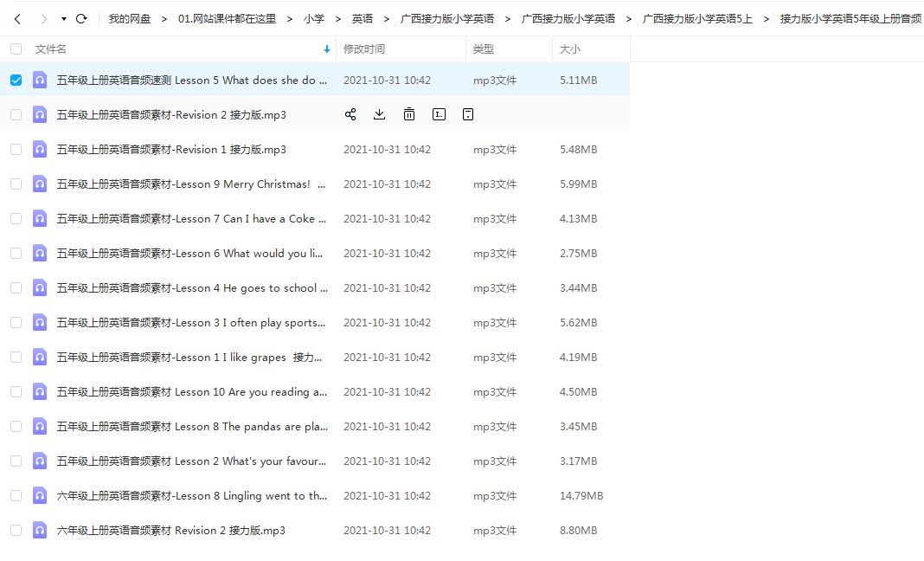Screen dimensions: 924x561
Task: Navigate to 01.网站课件都在这里 breadcrumb
Action: click(x=227, y=19)
